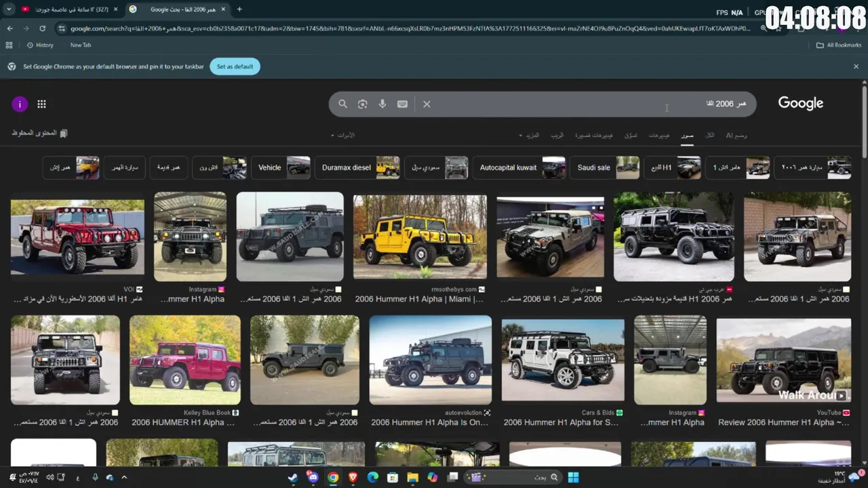Open volume control in system tray
868x488 pixels.
click(50, 477)
